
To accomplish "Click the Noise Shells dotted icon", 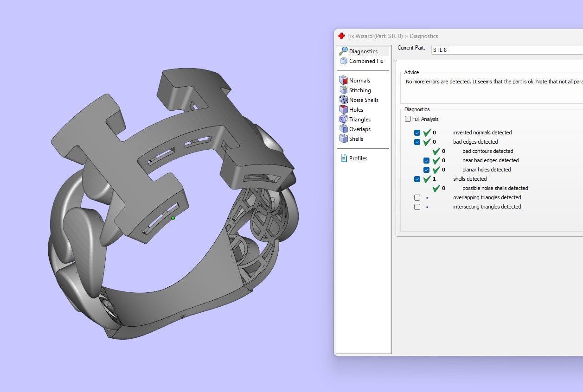I will coord(343,100).
